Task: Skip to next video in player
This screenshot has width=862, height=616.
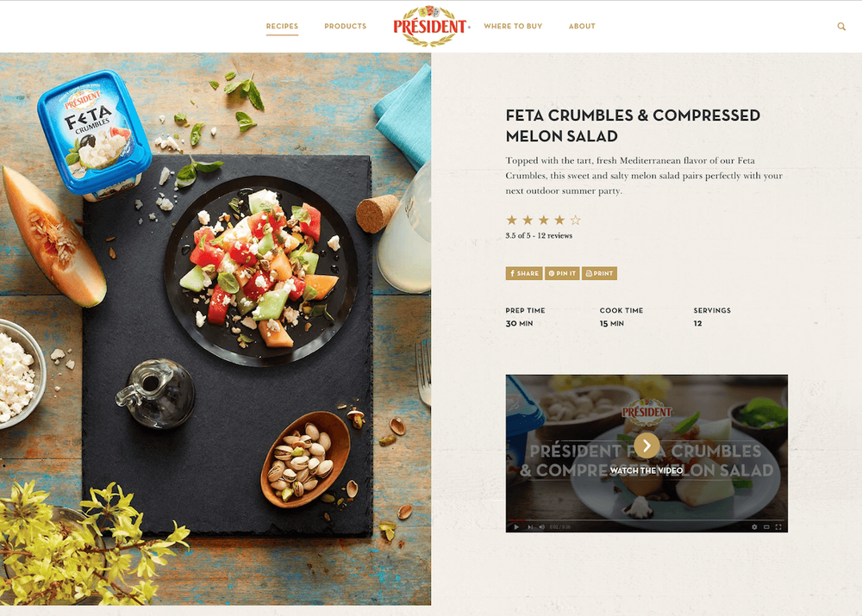Action: tap(530, 527)
